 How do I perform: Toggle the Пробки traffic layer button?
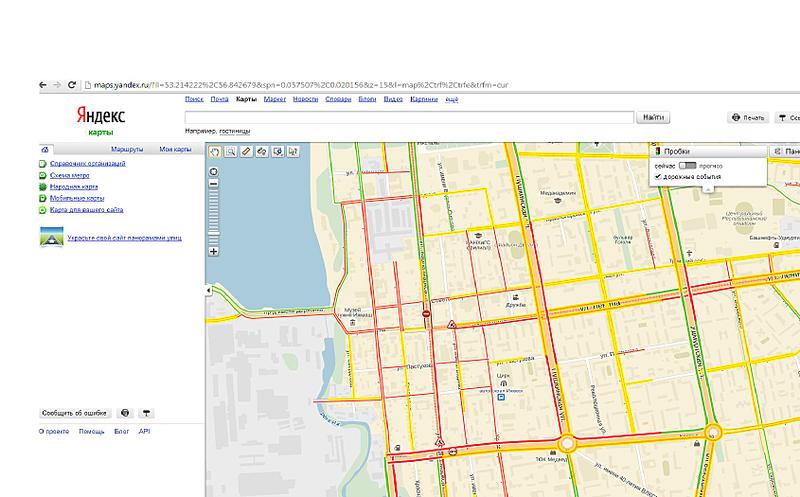[x=672, y=151]
